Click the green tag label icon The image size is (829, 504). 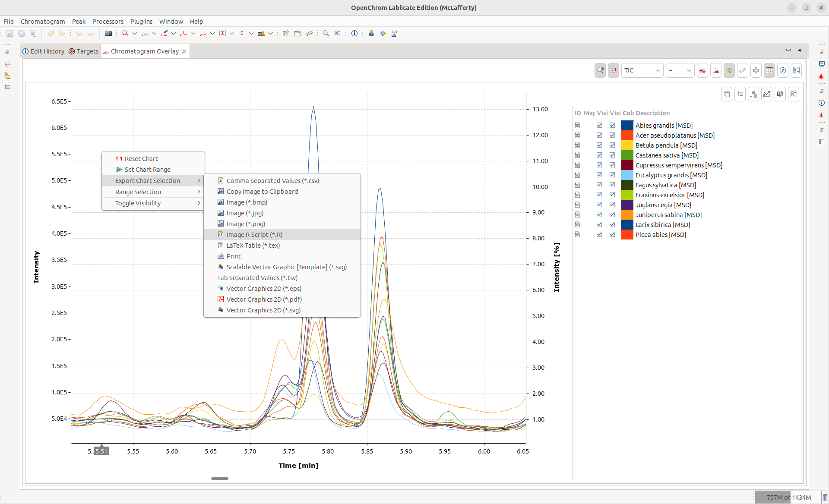(729, 70)
